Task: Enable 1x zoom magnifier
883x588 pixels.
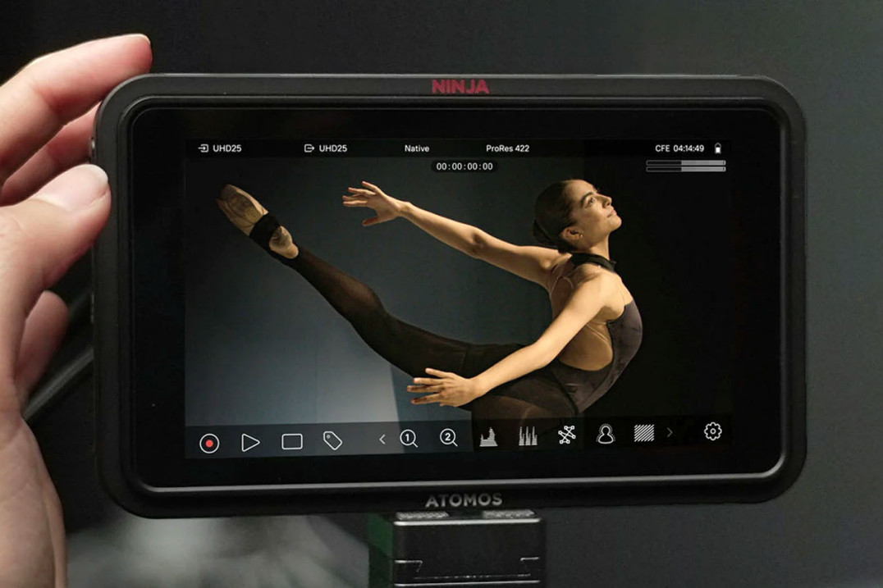Action: pos(409,439)
